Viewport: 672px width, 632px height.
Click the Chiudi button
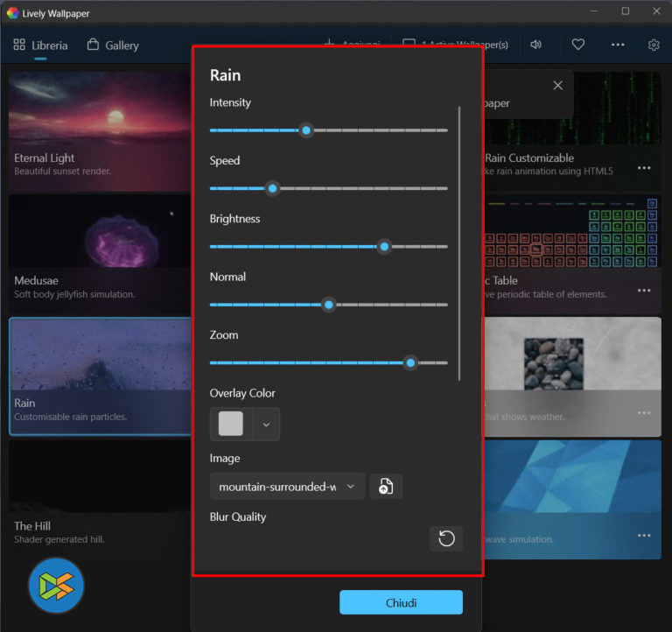point(401,602)
